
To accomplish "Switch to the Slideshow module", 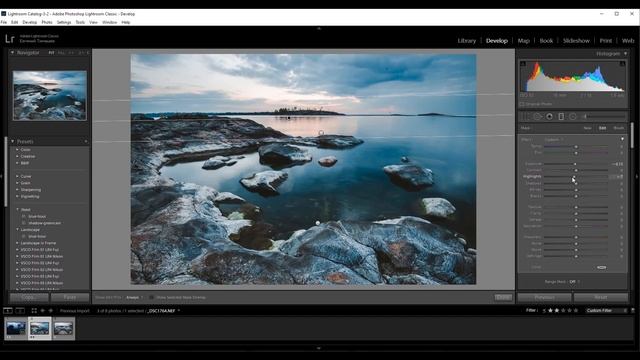I will (576, 41).
